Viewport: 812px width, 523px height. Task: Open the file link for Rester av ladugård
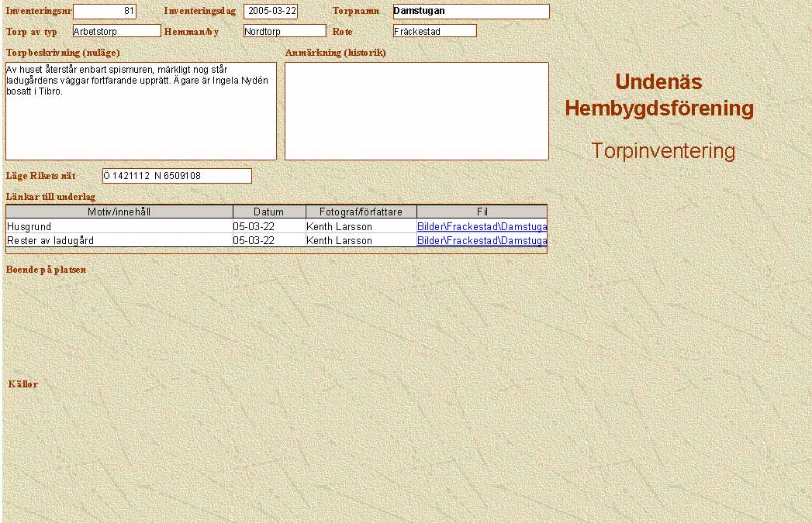pyautogui.click(x=482, y=241)
